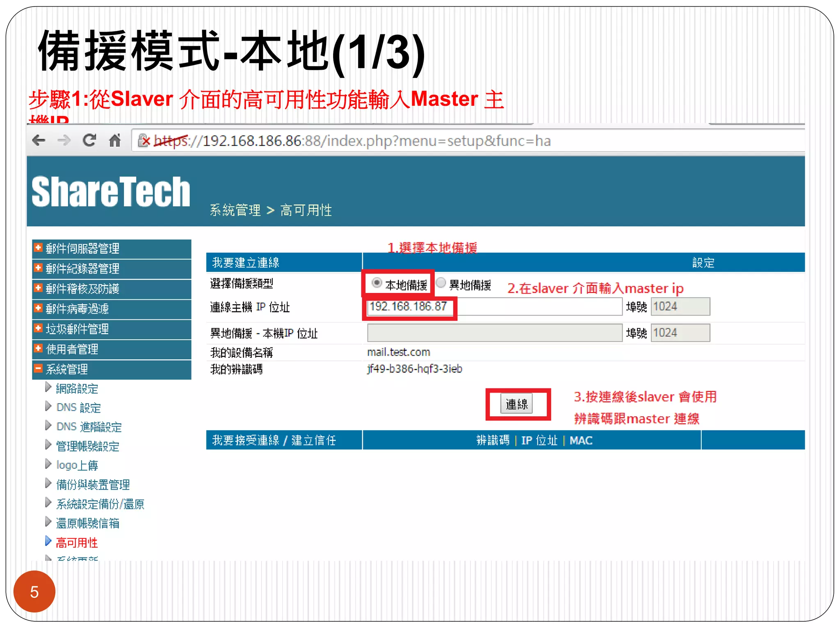Click MAC column header
This screenshot has height=630, width=840.
[581, 440]
